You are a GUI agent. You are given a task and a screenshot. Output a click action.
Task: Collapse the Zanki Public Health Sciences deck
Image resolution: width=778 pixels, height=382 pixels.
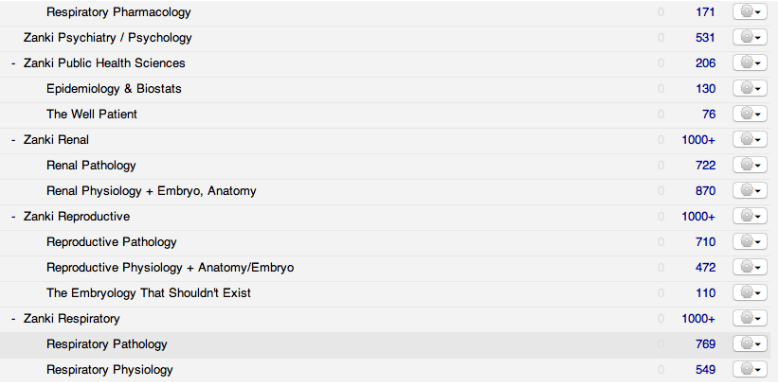point(13,64)
